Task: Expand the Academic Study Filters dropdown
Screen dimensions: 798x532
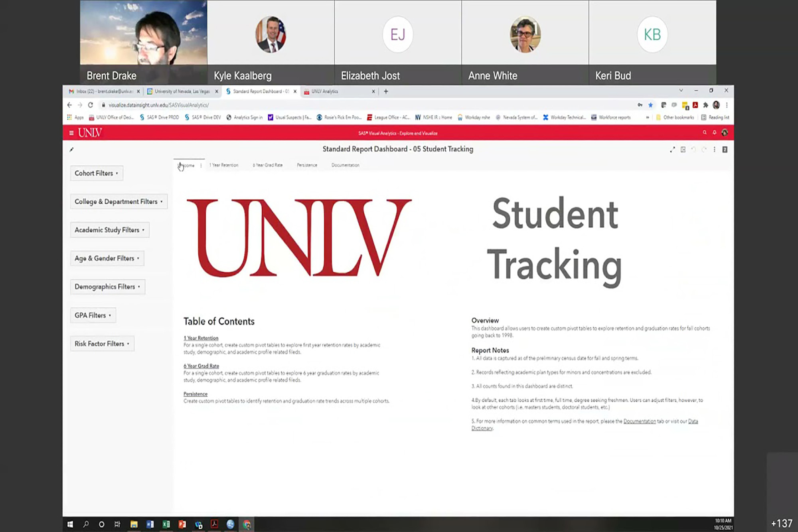Action: pos(110,230)
